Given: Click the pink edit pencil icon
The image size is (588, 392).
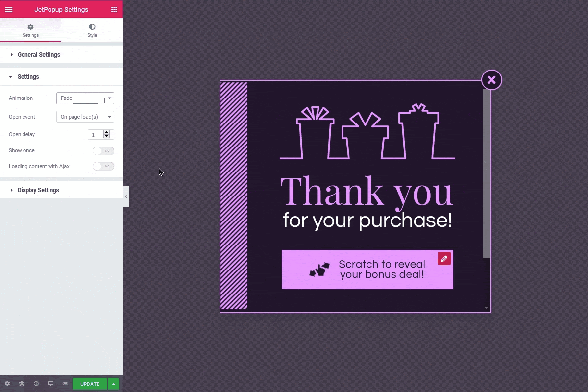Looking at the screenshot, I should coord(444,259).
